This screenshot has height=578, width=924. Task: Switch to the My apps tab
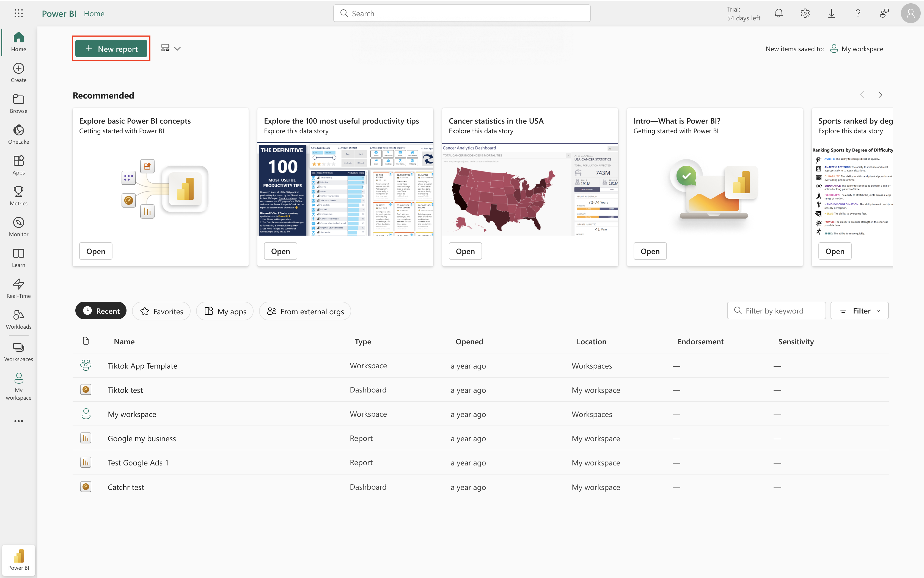tap(225, 311)
